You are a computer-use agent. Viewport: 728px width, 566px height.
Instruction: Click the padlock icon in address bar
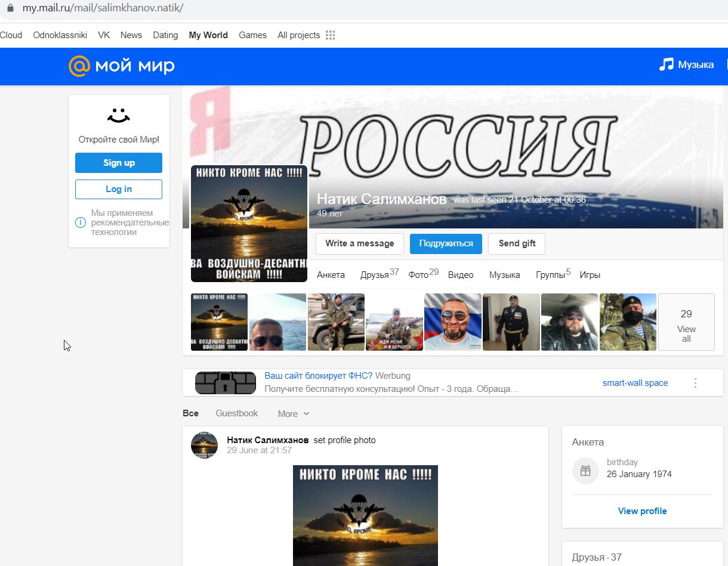coord(10,8)
